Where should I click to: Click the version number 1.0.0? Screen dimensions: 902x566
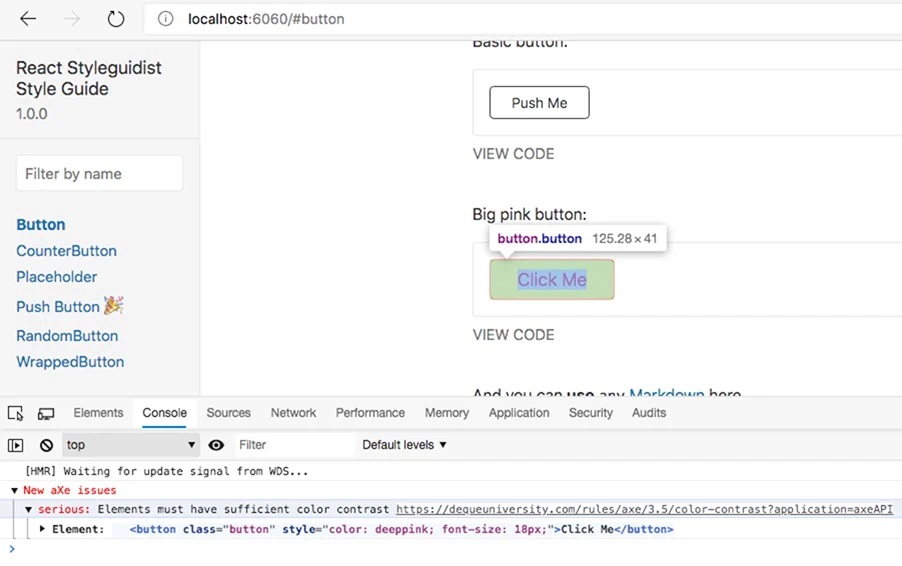click(x=32, y=114)
